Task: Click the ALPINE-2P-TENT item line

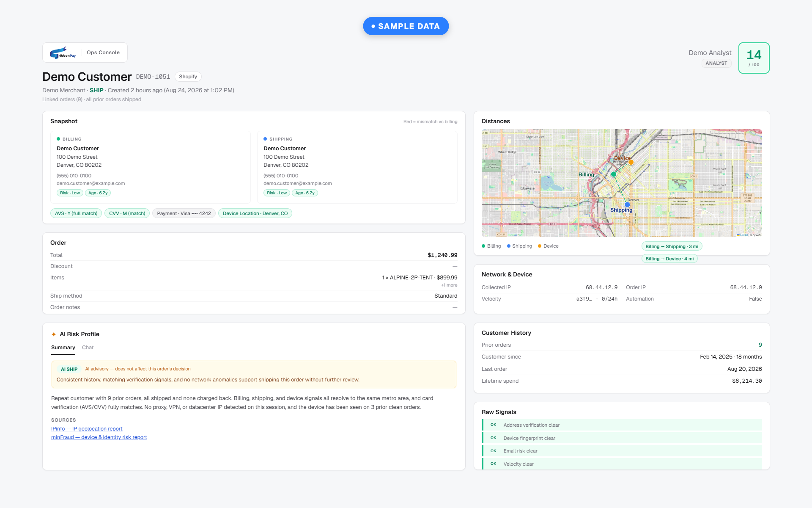Action: click(420, 278)
